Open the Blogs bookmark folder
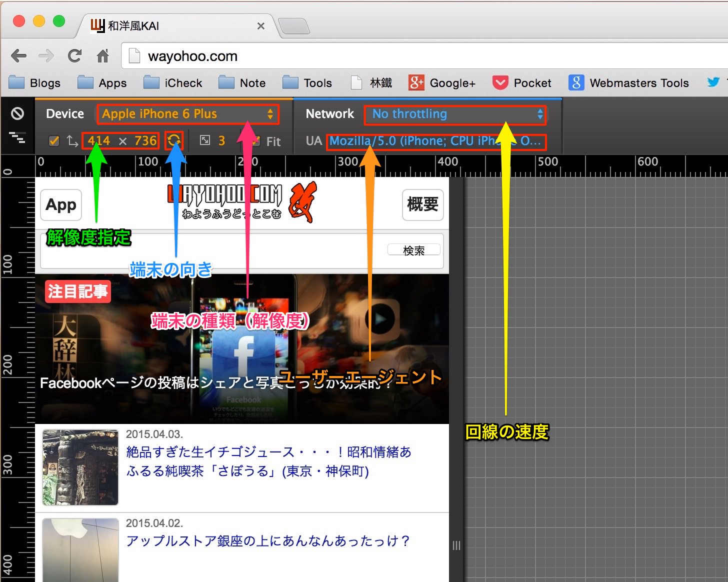Image resolution: width=728 pixels, height=582 pixels. tap(34, 82)
